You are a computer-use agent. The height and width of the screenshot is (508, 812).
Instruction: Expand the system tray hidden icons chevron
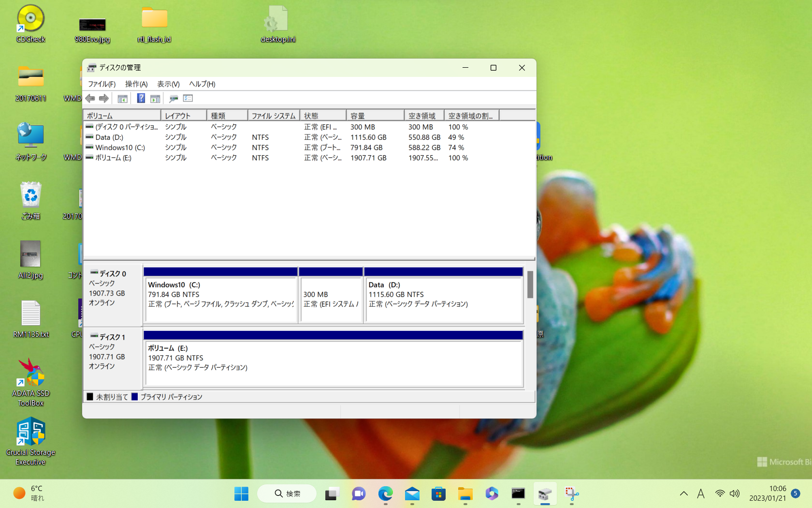click(683, 494)
